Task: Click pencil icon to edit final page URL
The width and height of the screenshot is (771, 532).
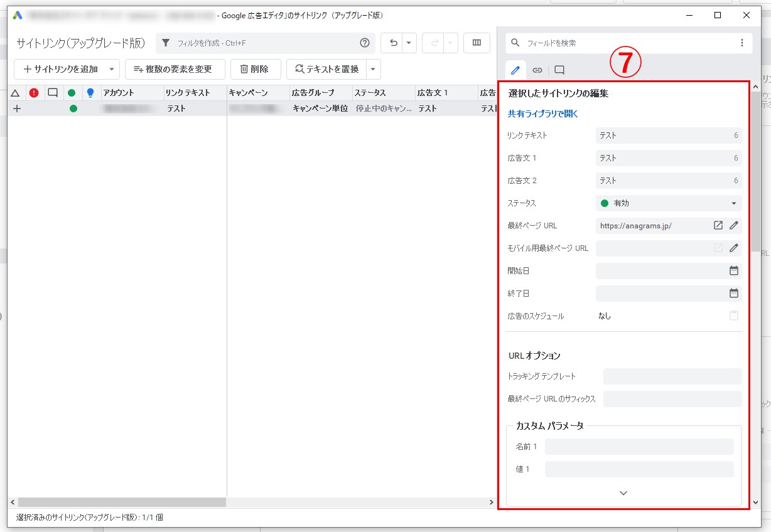Action: point(734,226)
